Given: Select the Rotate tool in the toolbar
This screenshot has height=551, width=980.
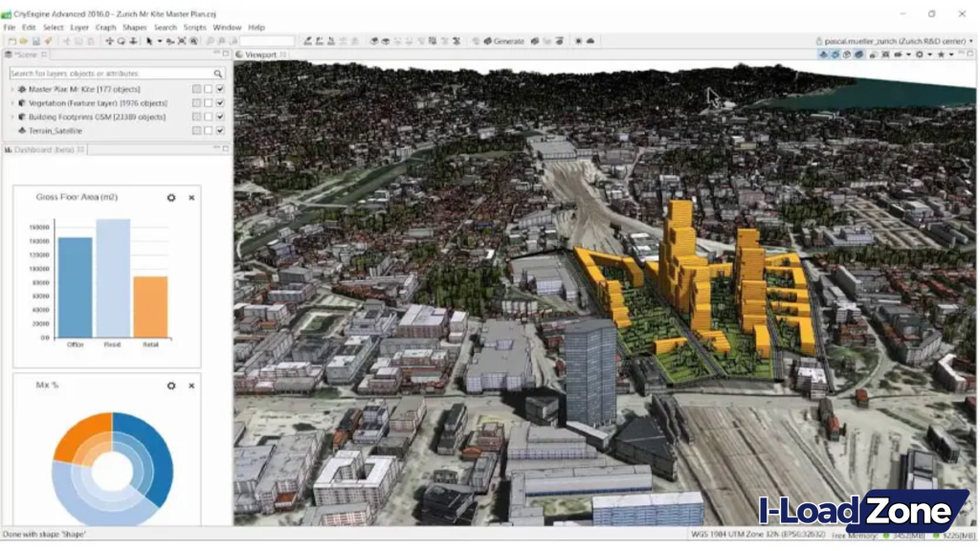Looking at the screenshot, I should 121,41.
